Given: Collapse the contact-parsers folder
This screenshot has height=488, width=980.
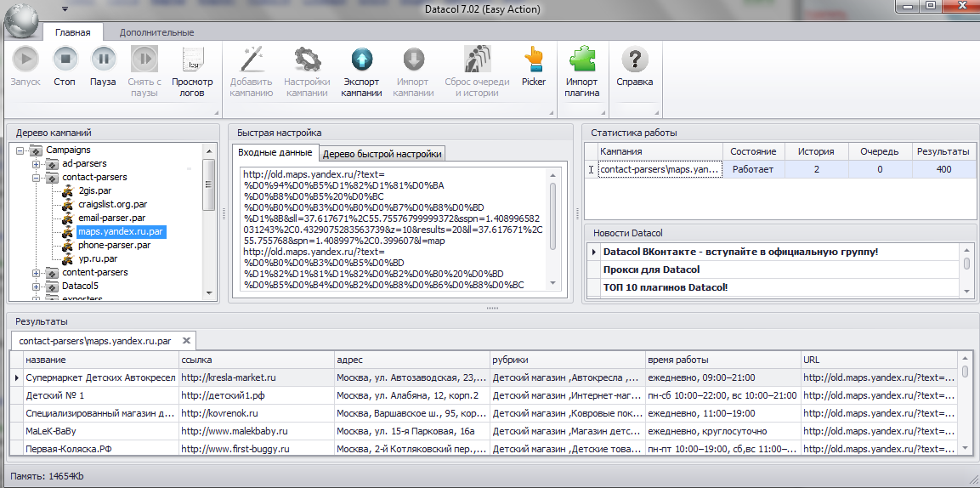Looking at the screenshot, I should tap(36, 178).
